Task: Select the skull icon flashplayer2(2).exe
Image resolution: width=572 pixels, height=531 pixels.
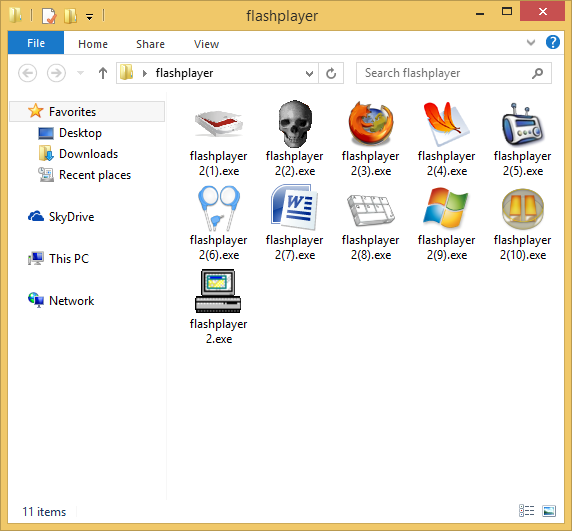Action: 295,124
